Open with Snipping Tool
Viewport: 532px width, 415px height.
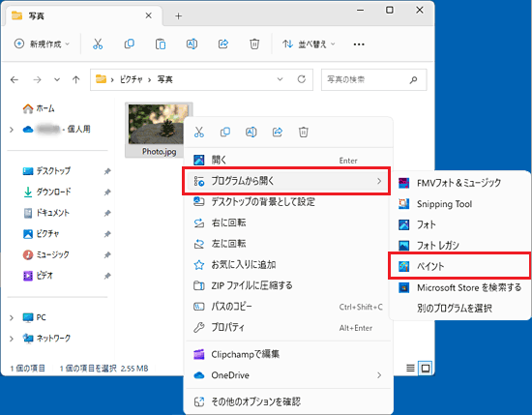coord(459,204)
